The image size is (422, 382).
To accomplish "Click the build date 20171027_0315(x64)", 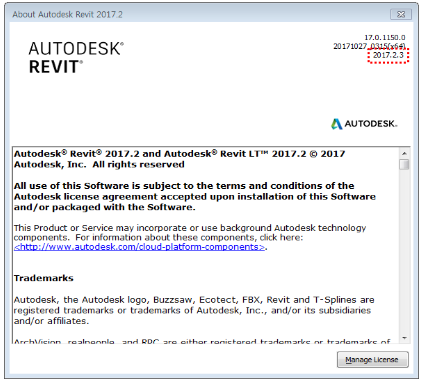I will click(369, 46).
